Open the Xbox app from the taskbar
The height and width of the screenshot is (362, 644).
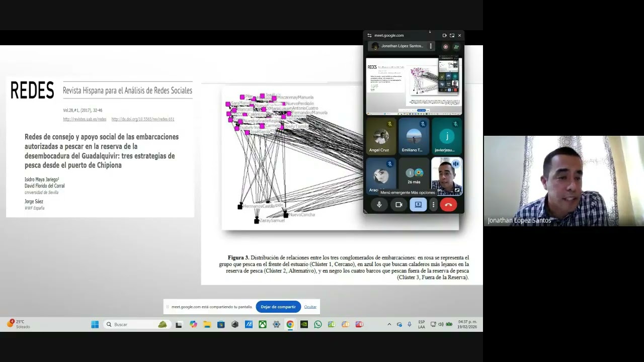click(x=263, y=324)
